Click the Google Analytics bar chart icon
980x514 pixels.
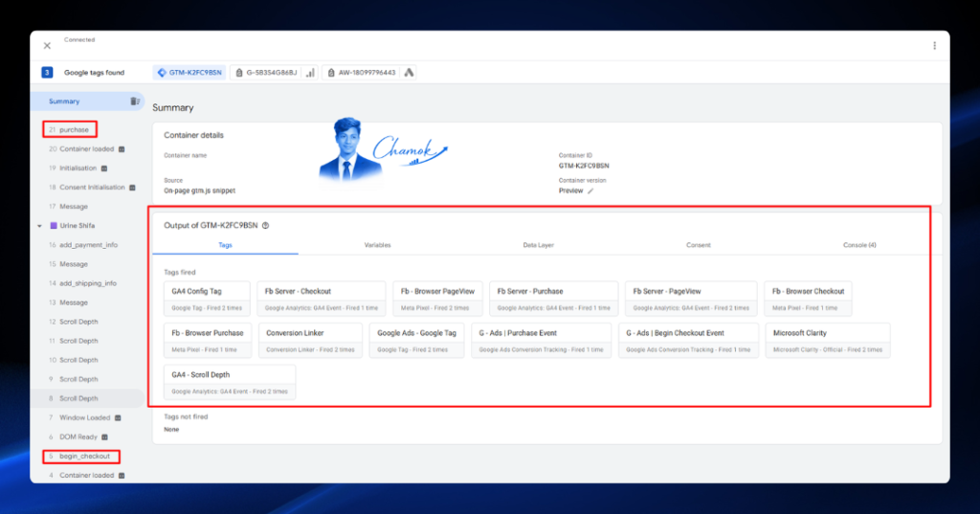[x=310, y=73]
